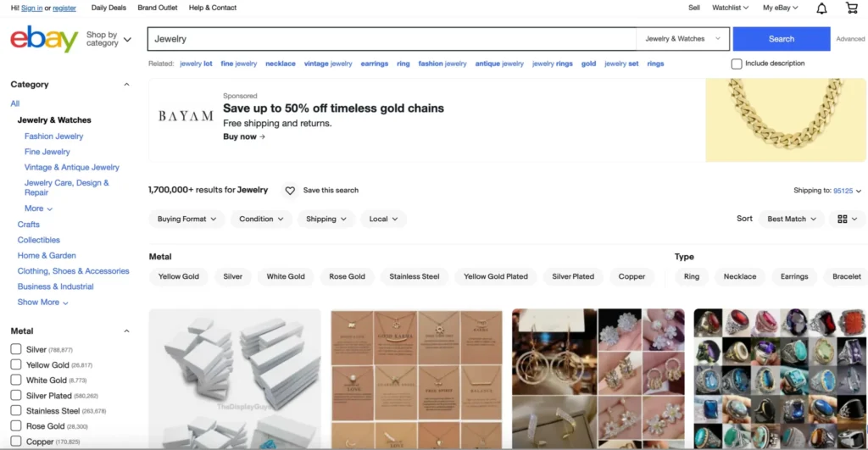
Task: Open Vintage & Antique Jewelry category
Action: coord(71,167)
